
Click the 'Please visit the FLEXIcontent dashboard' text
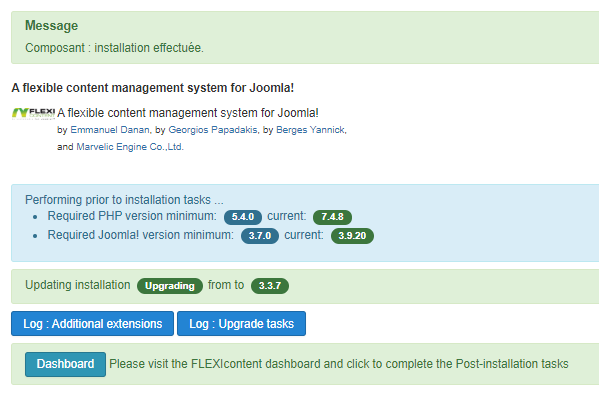339,364
